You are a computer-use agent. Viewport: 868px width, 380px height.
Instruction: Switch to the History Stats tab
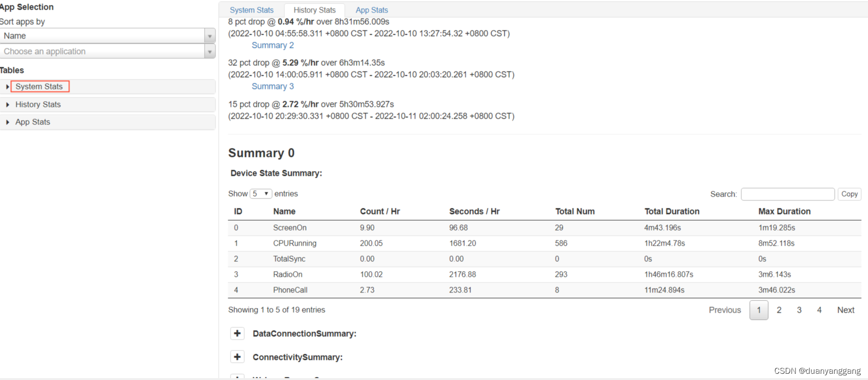[314, 10]
